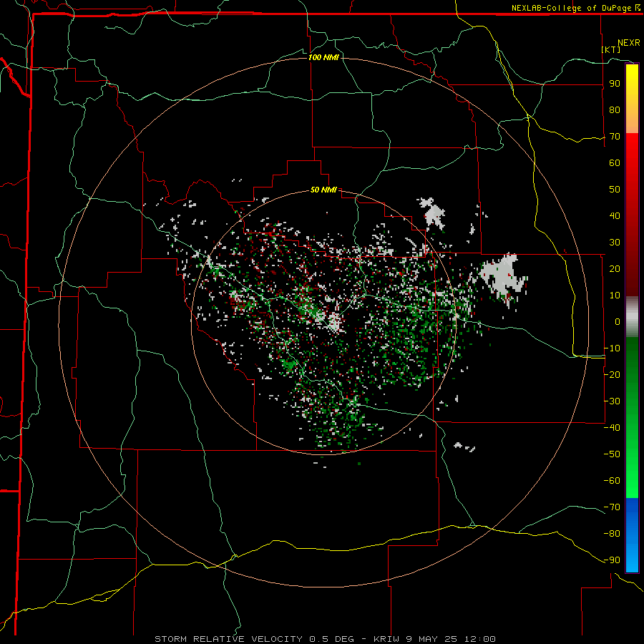This screenshot has height=644, width=644.
Task: Click the 80 label on velocity scale
Action: (x=615, y=109)
